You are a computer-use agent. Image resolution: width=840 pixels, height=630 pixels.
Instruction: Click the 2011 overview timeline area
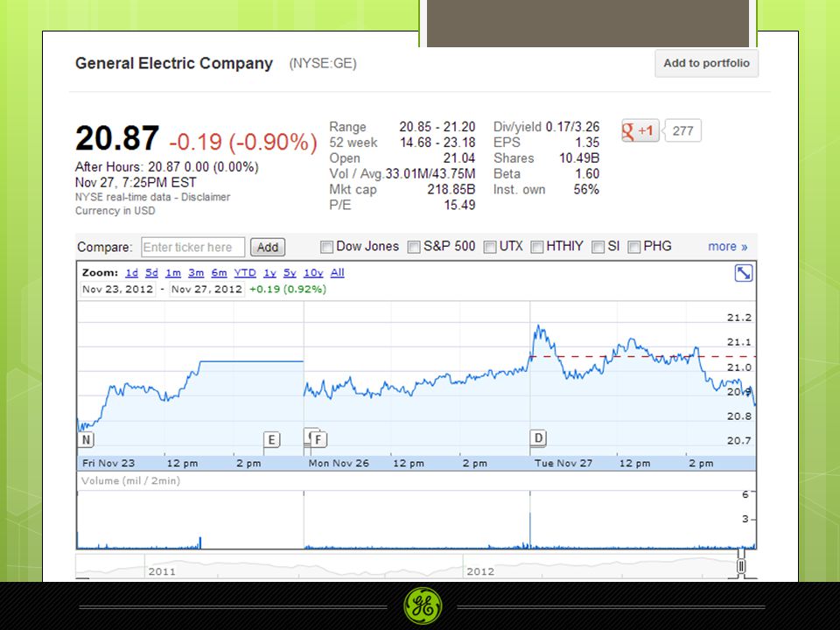(162, 571)
